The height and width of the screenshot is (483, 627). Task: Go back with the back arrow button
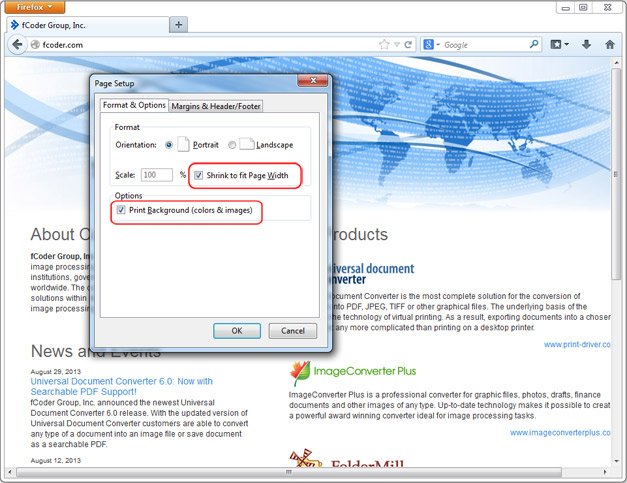coord(17,44)
